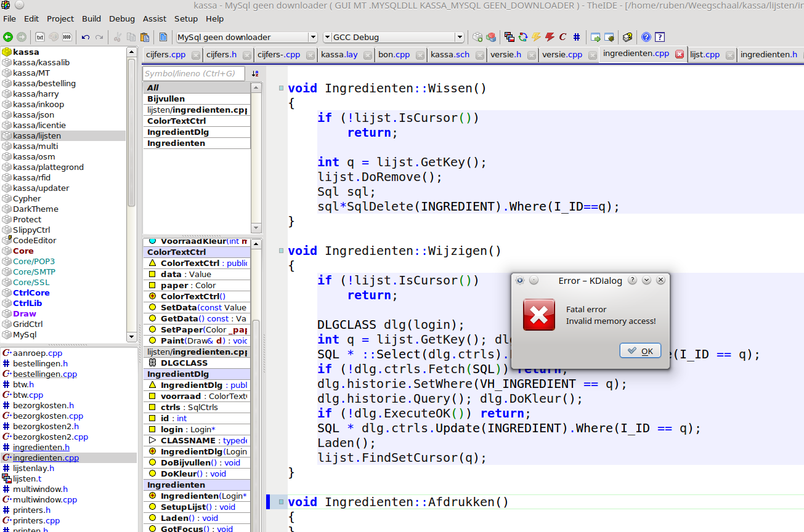
Task: Select the kassa/multi package in the list
Action: [36, 146]
